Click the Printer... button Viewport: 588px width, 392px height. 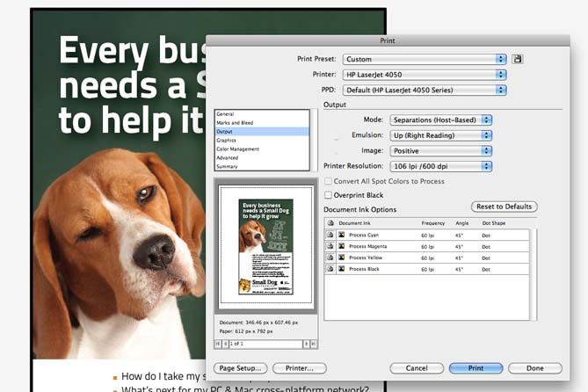(299, 368)
